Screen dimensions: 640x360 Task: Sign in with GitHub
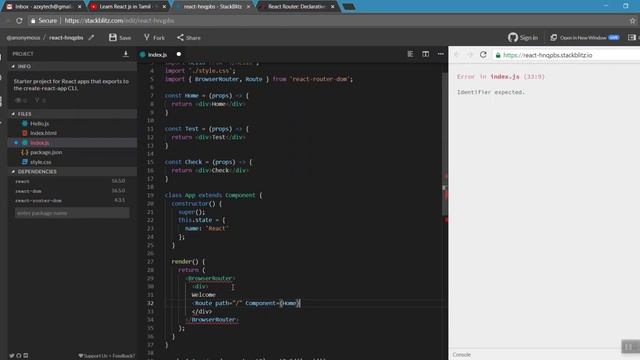tap(523, 38)
